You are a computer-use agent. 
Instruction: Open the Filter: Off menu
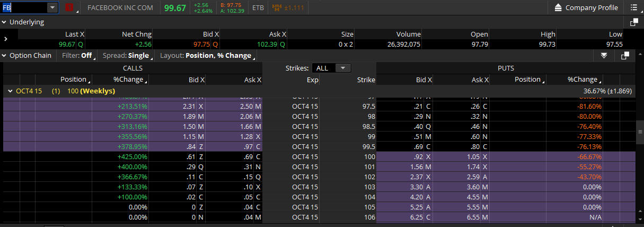(x=77, y=55)
